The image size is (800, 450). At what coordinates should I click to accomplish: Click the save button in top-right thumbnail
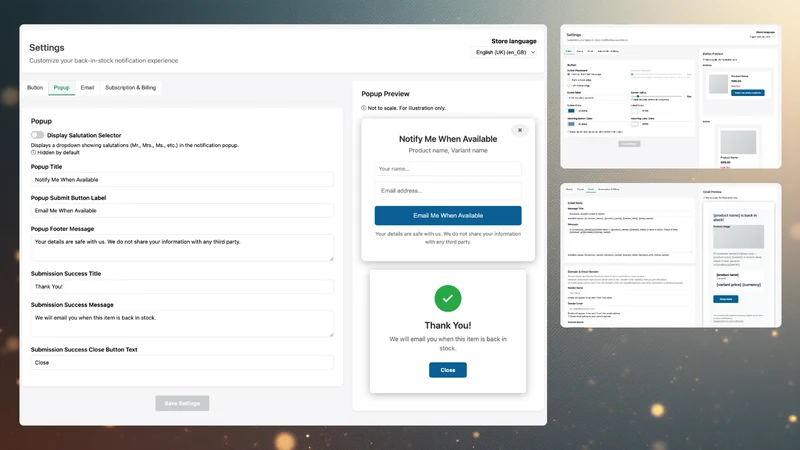(629, 144)
